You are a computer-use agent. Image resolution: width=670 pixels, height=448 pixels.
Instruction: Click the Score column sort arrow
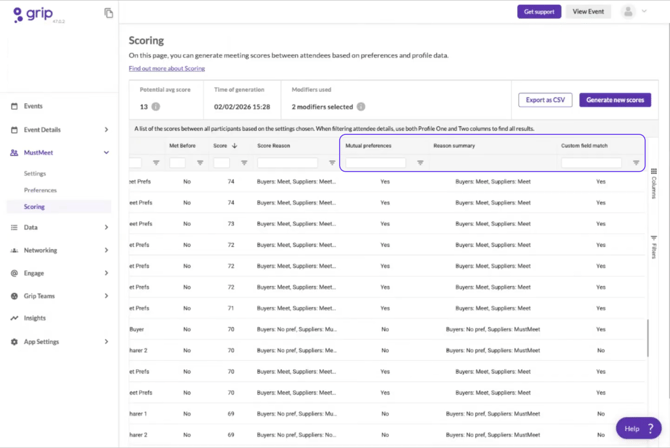pos(235,146)
